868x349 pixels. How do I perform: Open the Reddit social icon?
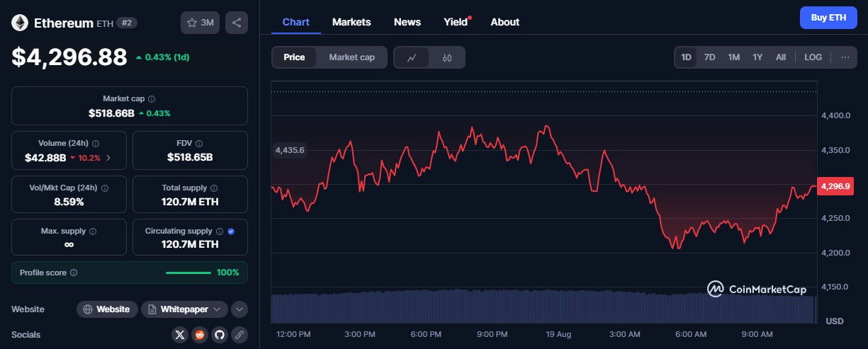coord(200,335)
